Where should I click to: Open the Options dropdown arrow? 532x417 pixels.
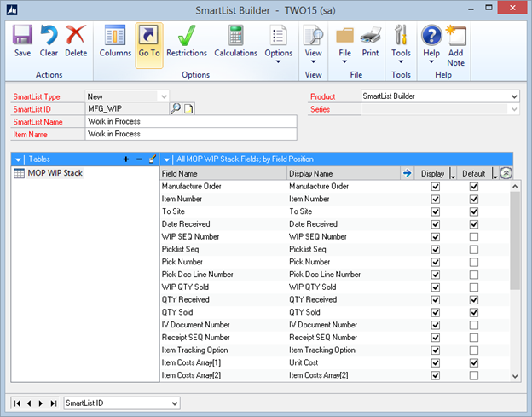tap(278, 61)
